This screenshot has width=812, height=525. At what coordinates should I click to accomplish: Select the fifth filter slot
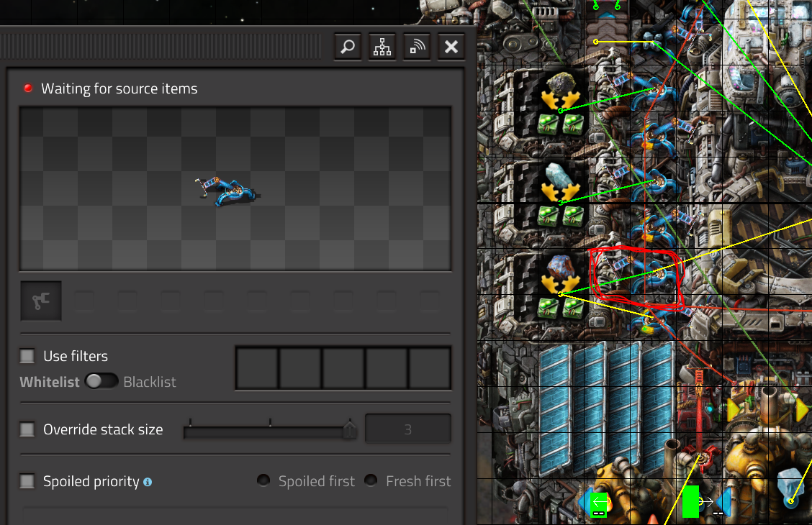[x=429, y=367]
